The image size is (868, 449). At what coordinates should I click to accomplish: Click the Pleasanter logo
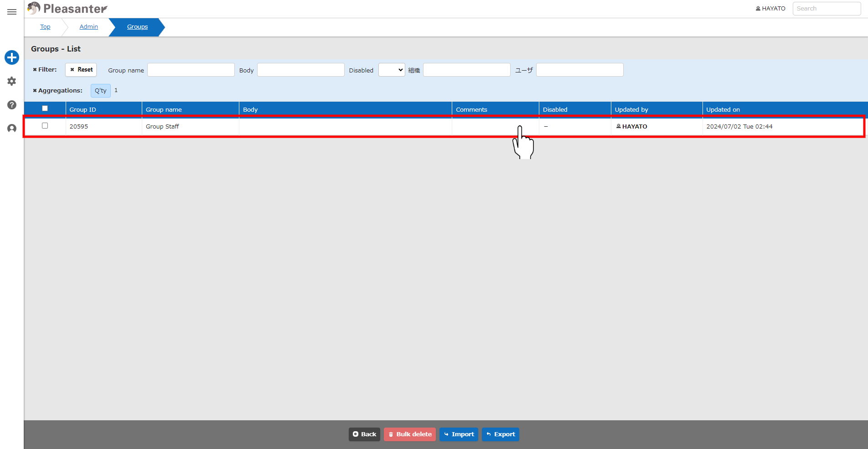67,9
